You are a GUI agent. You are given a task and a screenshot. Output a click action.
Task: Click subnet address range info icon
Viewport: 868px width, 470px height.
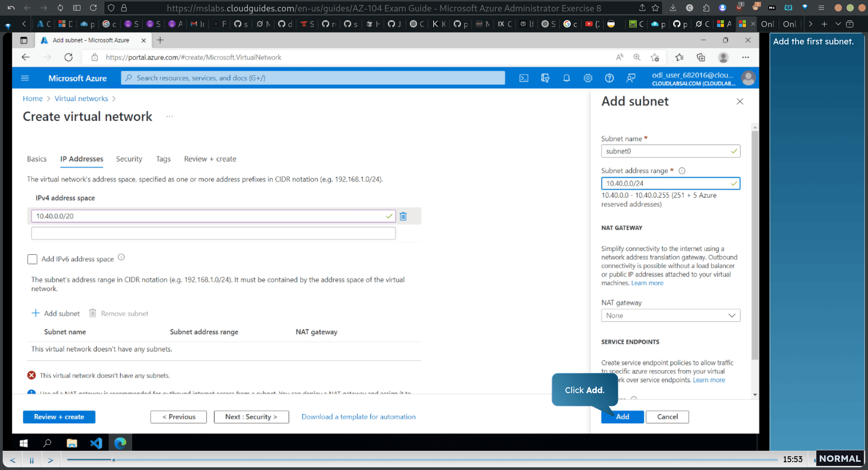pyautogui.click(x=682, y=171)
